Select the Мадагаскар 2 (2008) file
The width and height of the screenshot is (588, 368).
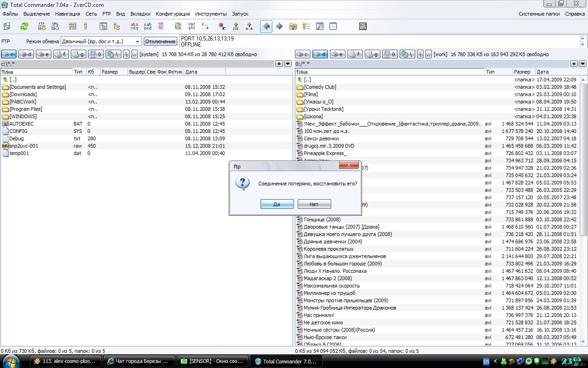point(328,278)
